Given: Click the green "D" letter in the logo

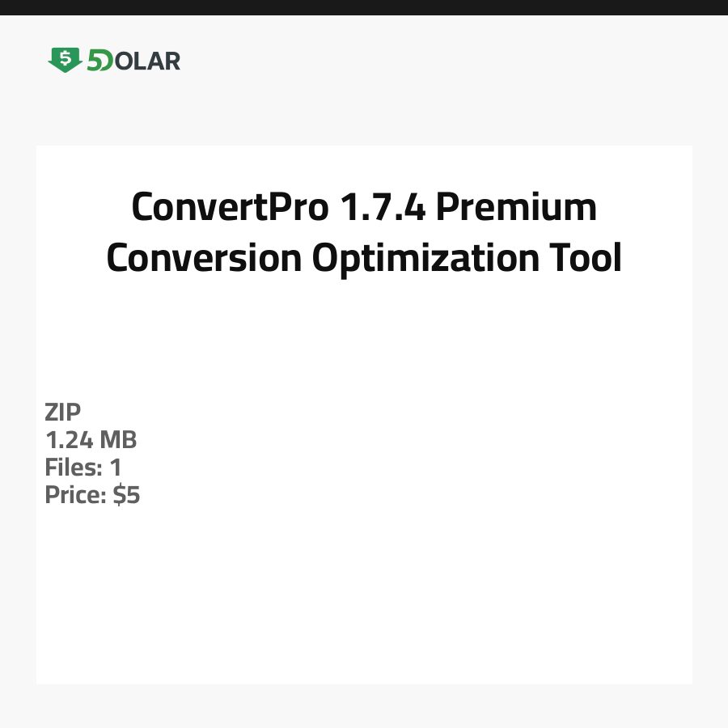Looking at the screenshot, I should tap(106, 61).
